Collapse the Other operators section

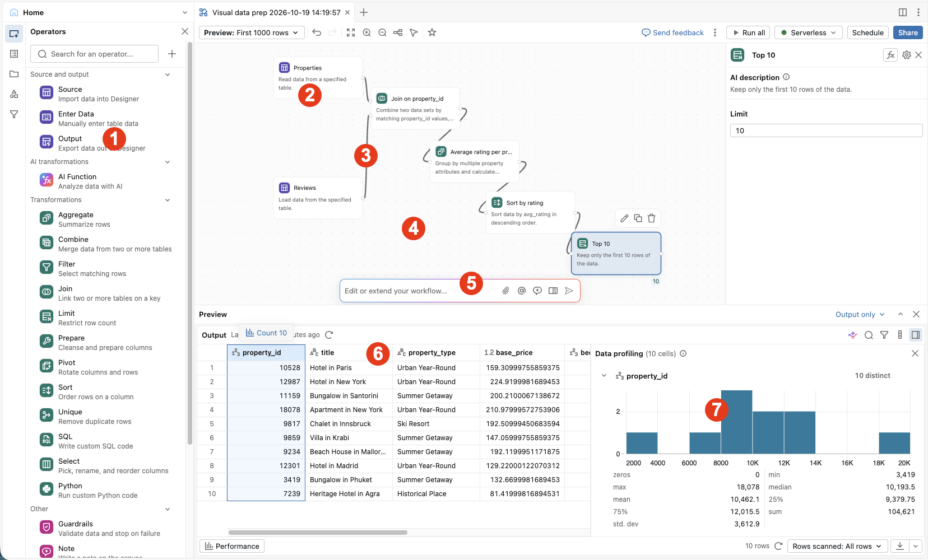(x=168, y=509)
